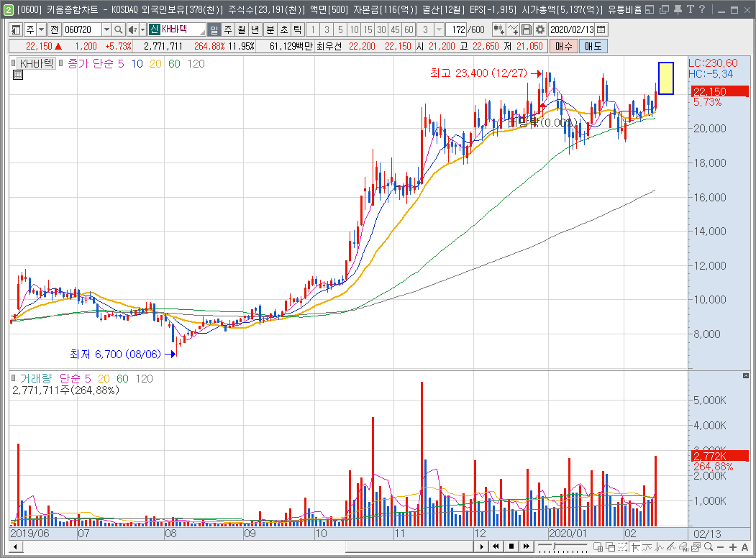Select the 월 monthly chart period

coord(242,30)
